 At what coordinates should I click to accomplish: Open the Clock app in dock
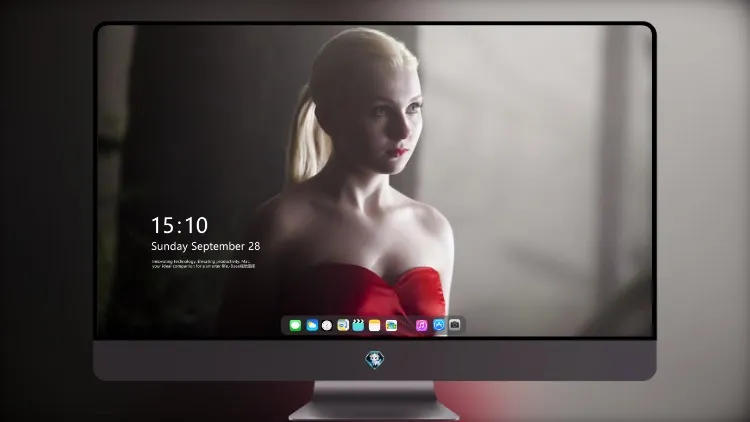(x=327, y=325)
